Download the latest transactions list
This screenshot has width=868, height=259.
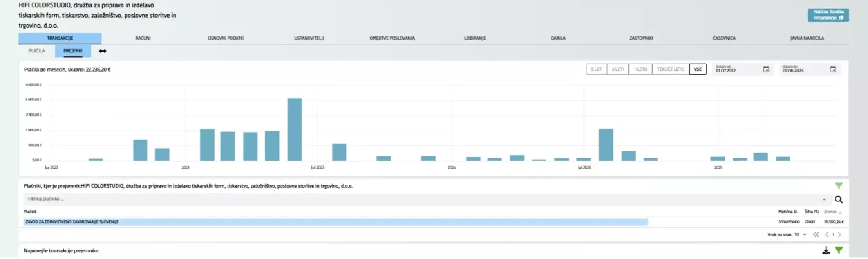coord(826,250)
